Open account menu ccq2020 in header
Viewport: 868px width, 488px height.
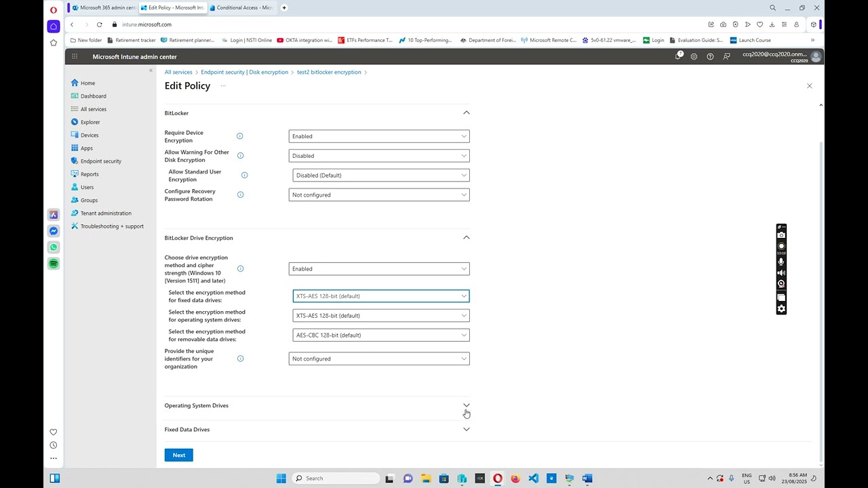(781, 56)
